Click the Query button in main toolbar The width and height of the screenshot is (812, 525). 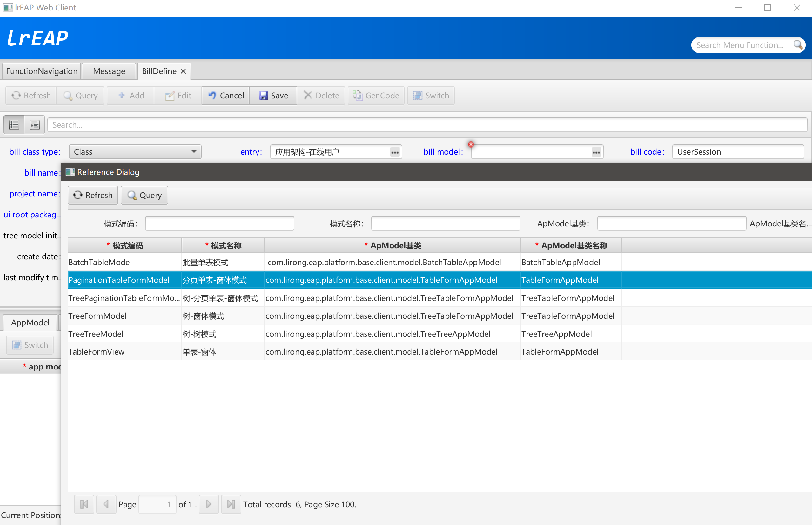[80, 96]
